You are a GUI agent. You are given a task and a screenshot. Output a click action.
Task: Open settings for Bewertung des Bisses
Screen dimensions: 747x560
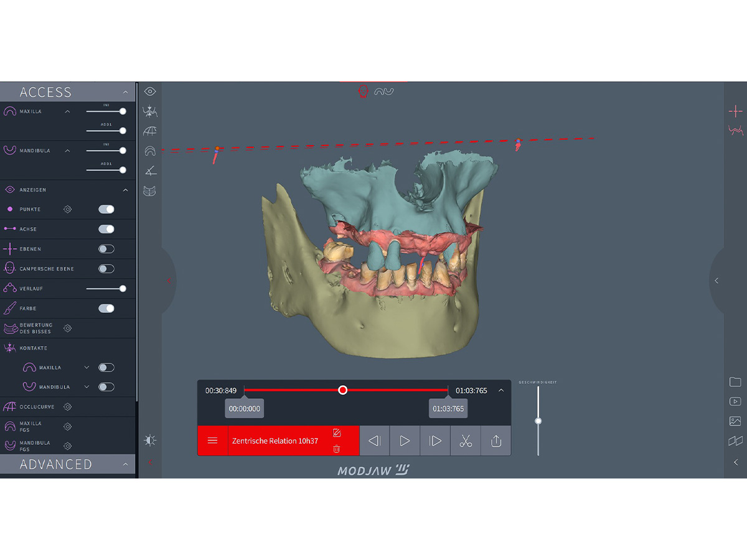pos(68,328)
